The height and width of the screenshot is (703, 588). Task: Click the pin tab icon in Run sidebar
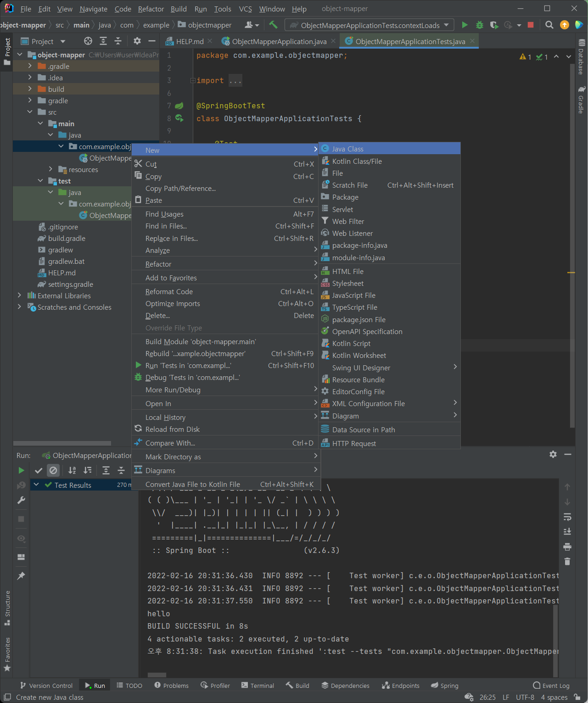click(21, 575)
